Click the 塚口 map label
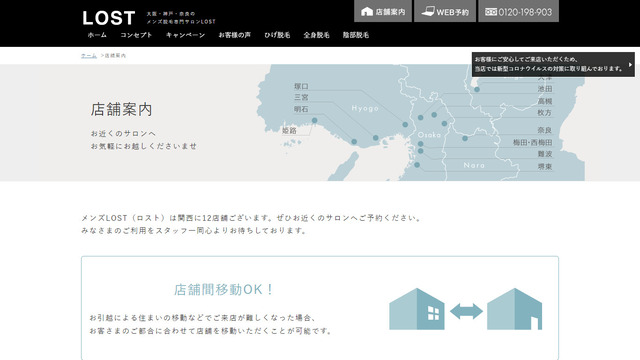 click(x=301, y=86)
